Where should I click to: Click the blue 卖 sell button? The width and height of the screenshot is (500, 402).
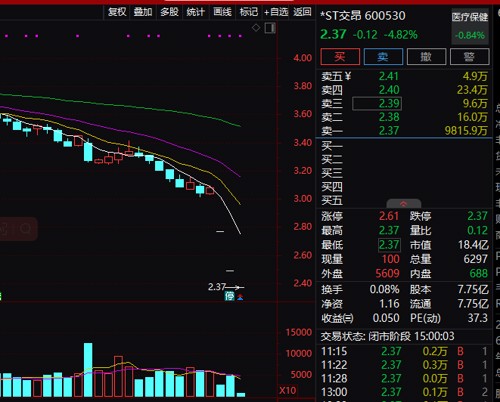click(383, 57)
